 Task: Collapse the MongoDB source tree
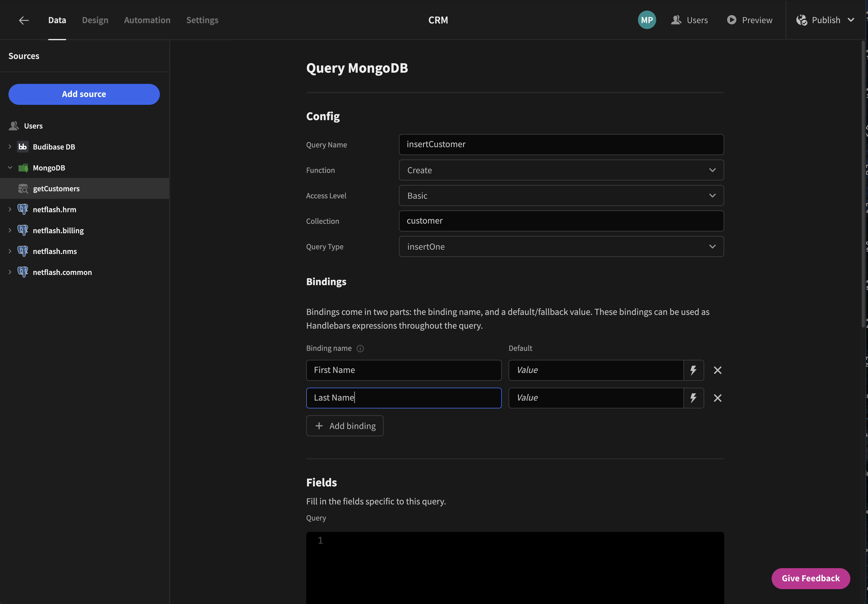[x=10, y=168]
